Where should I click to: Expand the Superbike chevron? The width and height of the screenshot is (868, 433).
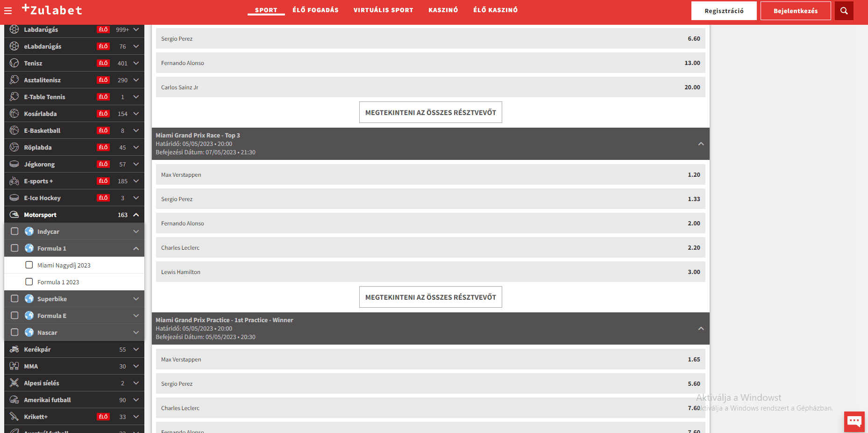(136, 299)
